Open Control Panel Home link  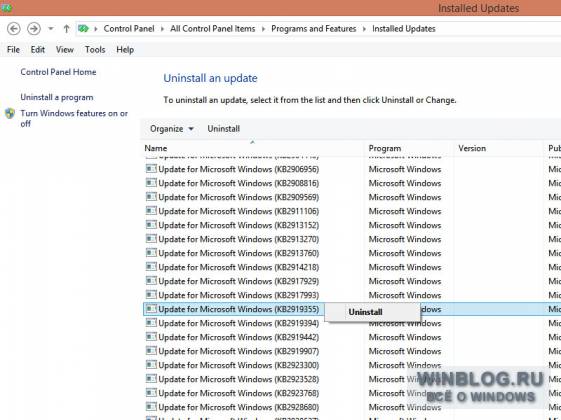point(58,72)
